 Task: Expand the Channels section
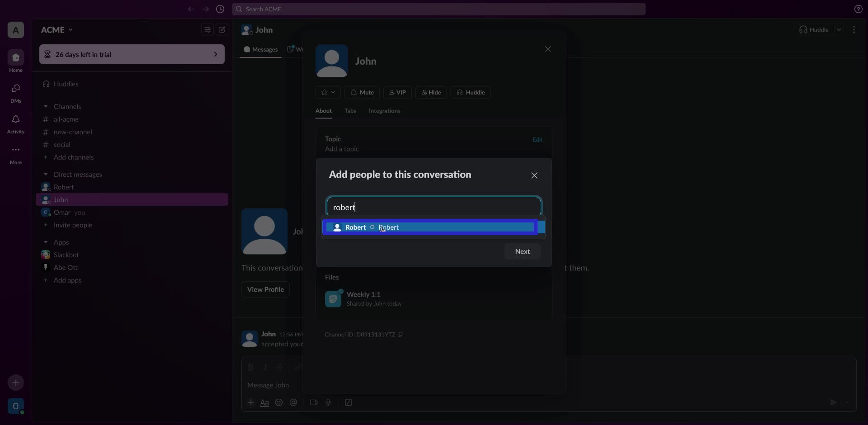pyautogui.click(x=46, y=106)
